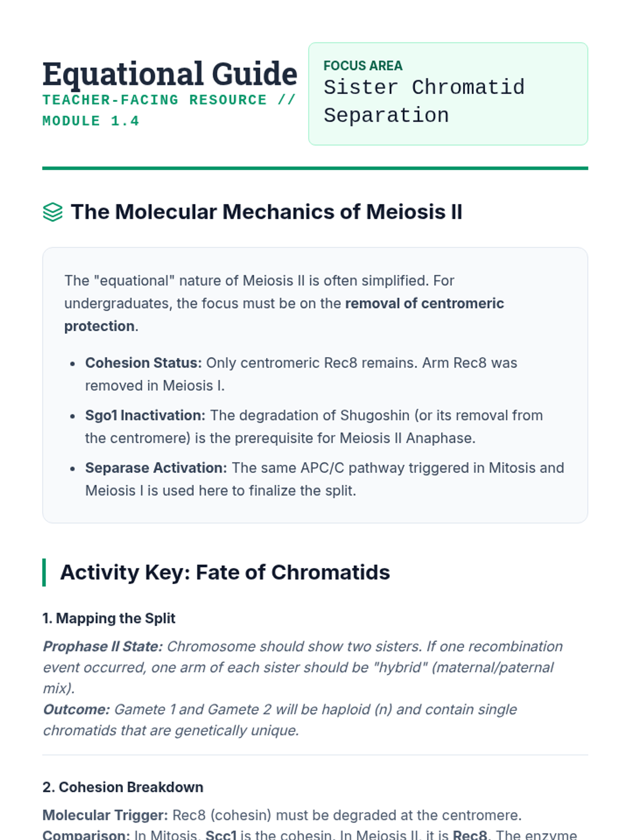Click the Focus Area label
Image resolution: width=630 pixels, height=840 pixels.
[x=363, y=66]
